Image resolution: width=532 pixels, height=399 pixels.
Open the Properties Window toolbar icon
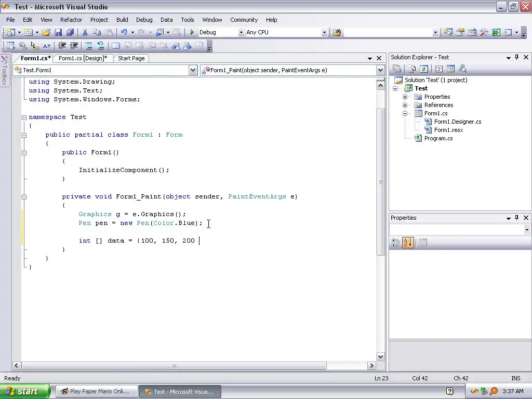tap(460, 32)
